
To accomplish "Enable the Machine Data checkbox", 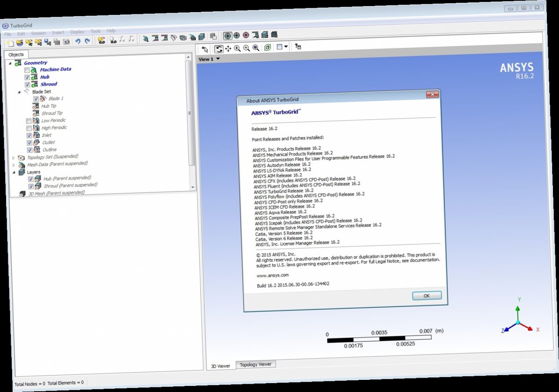I will 27,70.
